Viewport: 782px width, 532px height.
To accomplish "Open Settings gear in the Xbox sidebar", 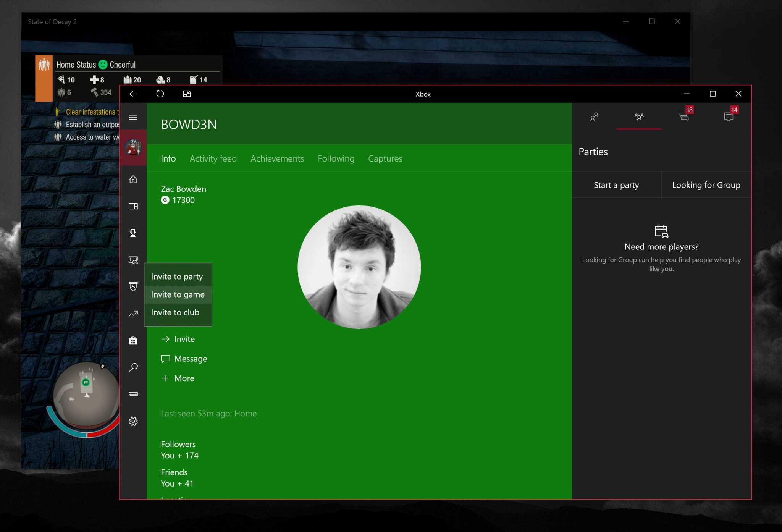I will point(133,421).
